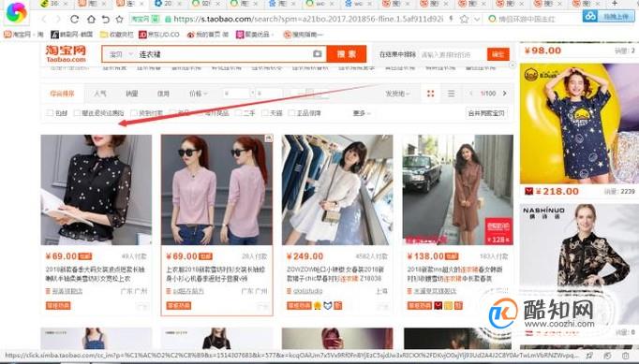Go to previous results page arrow
The width and height of the screenshot is (639, 364).
(x=471, y=94)
